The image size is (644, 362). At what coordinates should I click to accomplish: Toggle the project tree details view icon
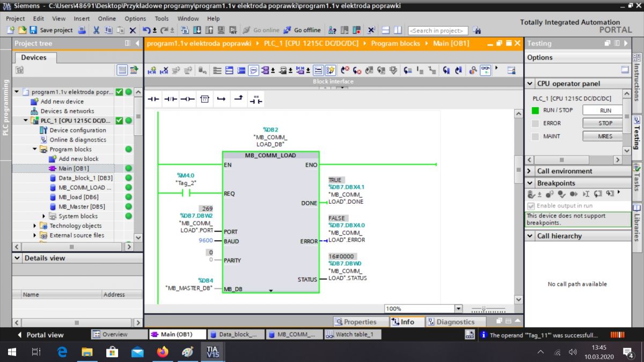[x=122, y=70]
